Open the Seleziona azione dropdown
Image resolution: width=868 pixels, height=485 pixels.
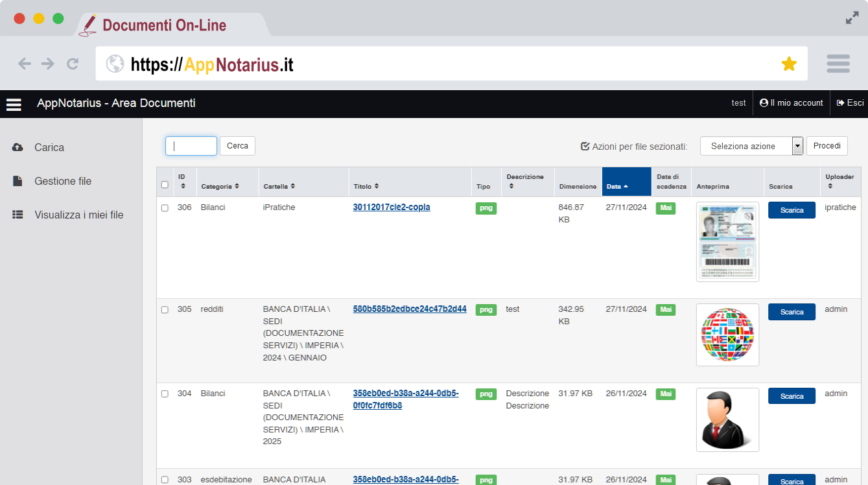tap(751, 146)
